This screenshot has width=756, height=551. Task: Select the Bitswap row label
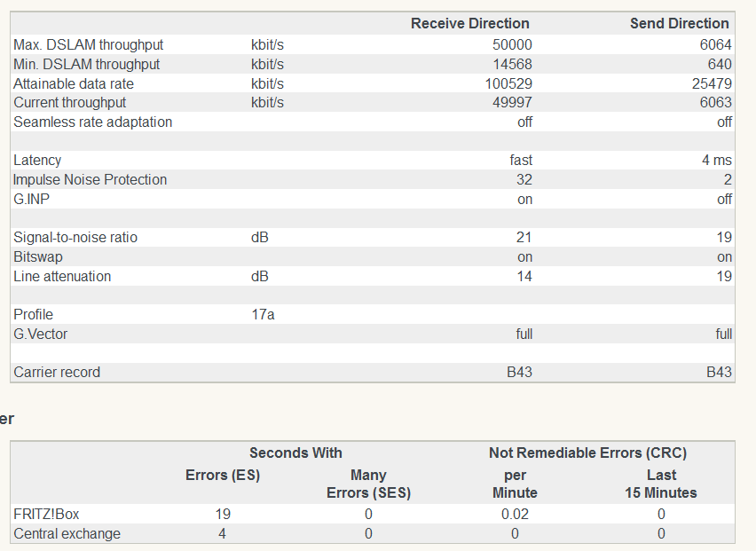[x=38, y=256]
